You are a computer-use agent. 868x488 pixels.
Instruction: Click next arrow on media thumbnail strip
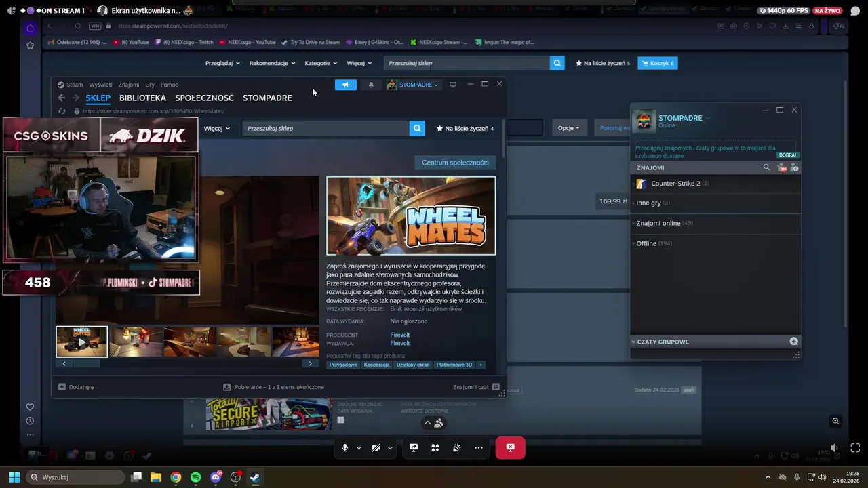pyautogui.click(x=311, y=363)
